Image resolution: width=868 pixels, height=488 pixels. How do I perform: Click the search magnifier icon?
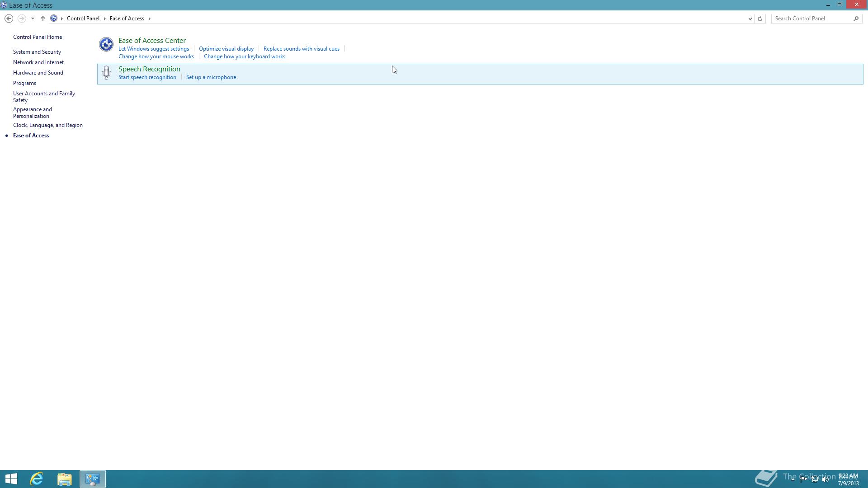tap(856, 19)
